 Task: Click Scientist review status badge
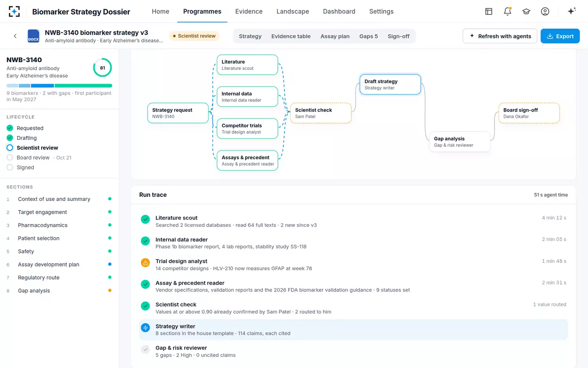click(194, 36)
